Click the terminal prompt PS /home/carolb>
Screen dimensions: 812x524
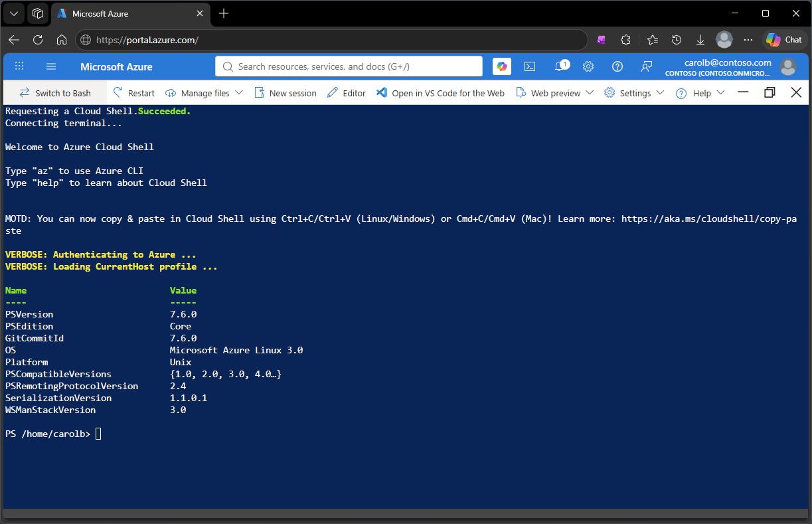(x=47, y=434)
